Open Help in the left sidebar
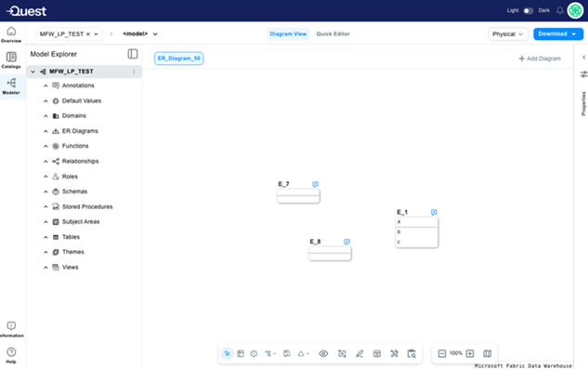 pyautogui.click(x=11, y=355)
